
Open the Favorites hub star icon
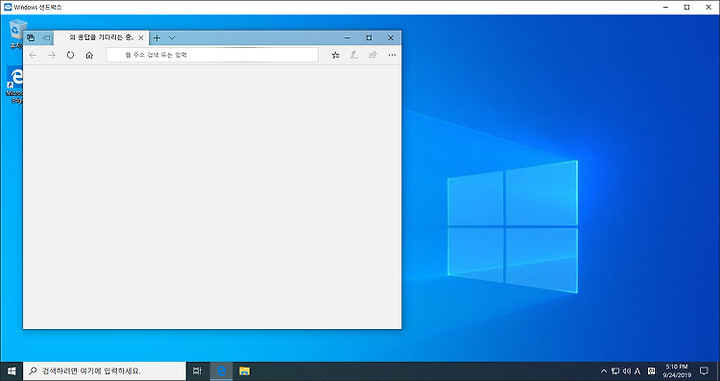coord(336,55)
